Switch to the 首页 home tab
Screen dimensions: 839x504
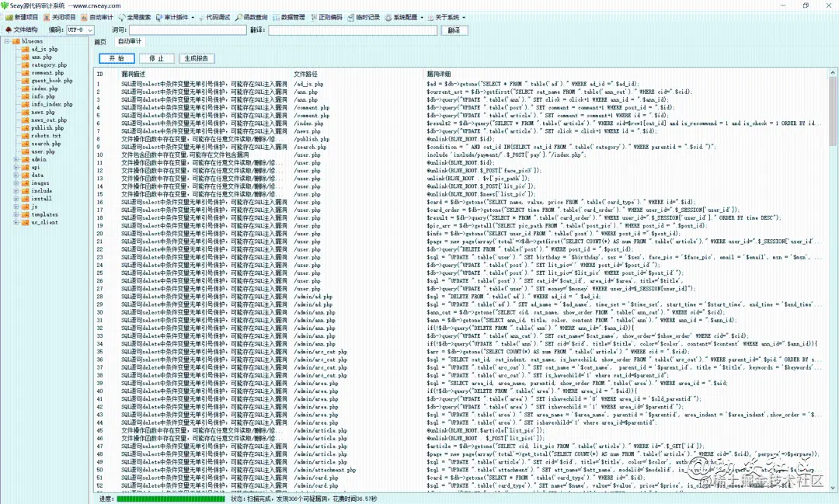click(100, 42)
